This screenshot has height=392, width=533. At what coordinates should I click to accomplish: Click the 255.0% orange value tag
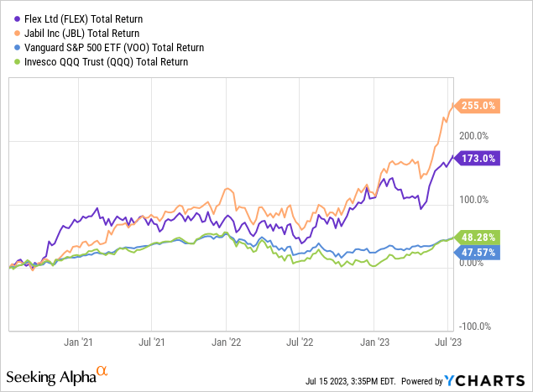pos(478,107)
